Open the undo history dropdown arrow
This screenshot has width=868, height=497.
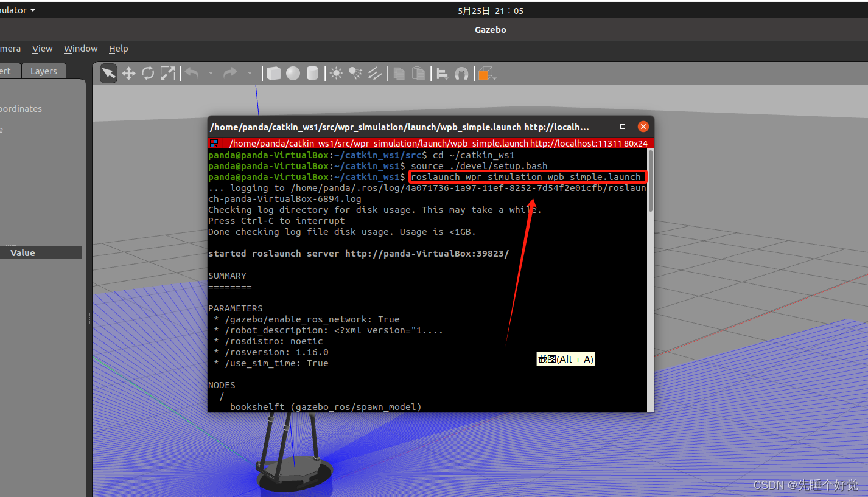point(211,73)
